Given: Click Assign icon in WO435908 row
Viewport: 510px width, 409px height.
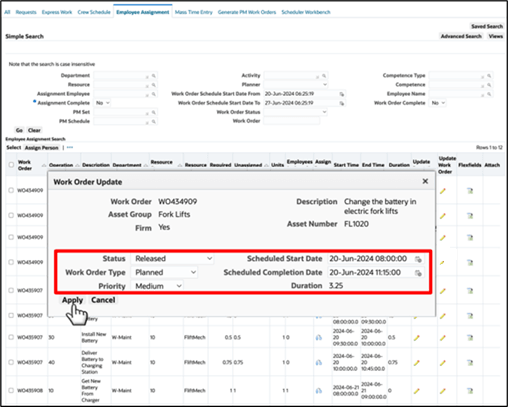Looking at the screenshot, I should point(319,391).
